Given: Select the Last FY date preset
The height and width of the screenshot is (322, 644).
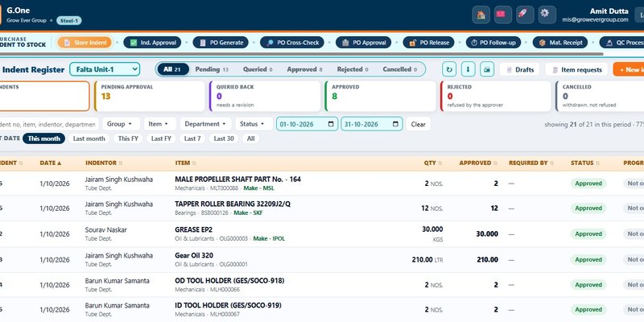Looking at the screenshot, I should click(161, 138).
